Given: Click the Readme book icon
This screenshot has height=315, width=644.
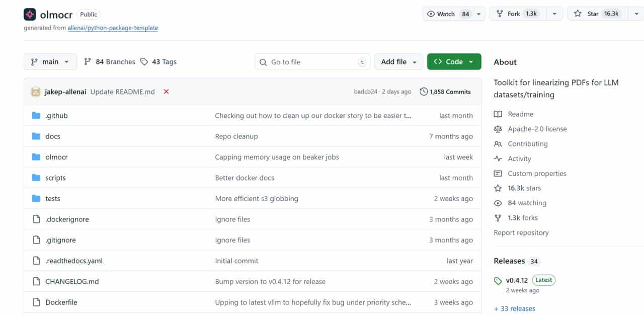Looking at the screenshot, I should tap(498, 114).
